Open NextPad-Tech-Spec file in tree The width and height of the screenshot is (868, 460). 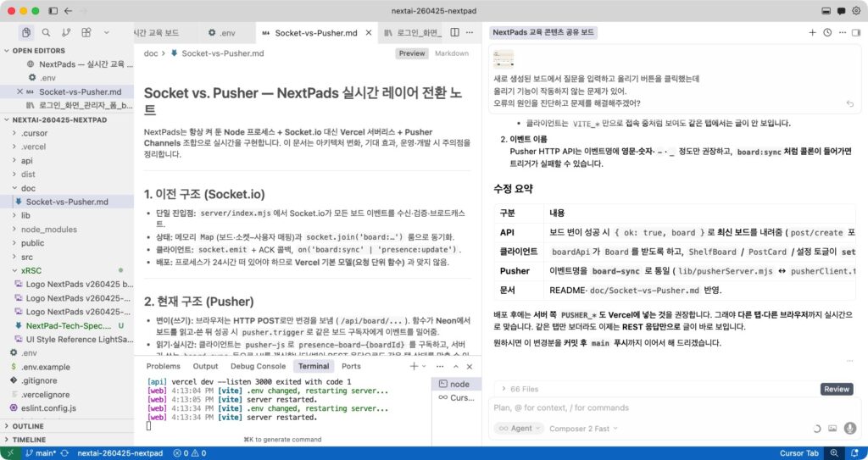pos(69,325)
